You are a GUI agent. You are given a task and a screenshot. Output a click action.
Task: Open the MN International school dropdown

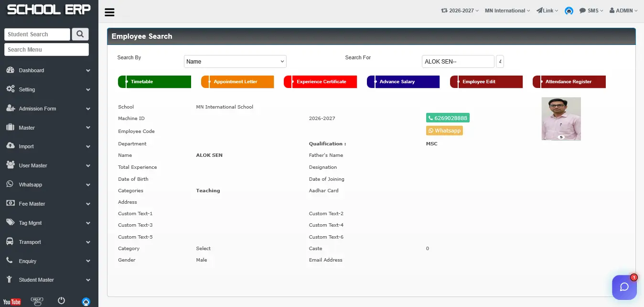(507, 11)
